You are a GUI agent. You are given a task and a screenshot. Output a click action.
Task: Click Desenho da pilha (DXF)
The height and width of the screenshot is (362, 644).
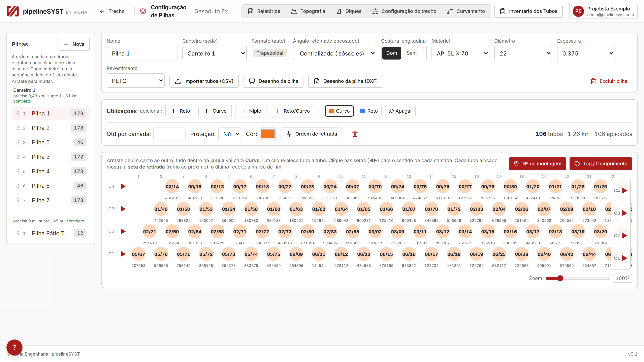(346, 81)
